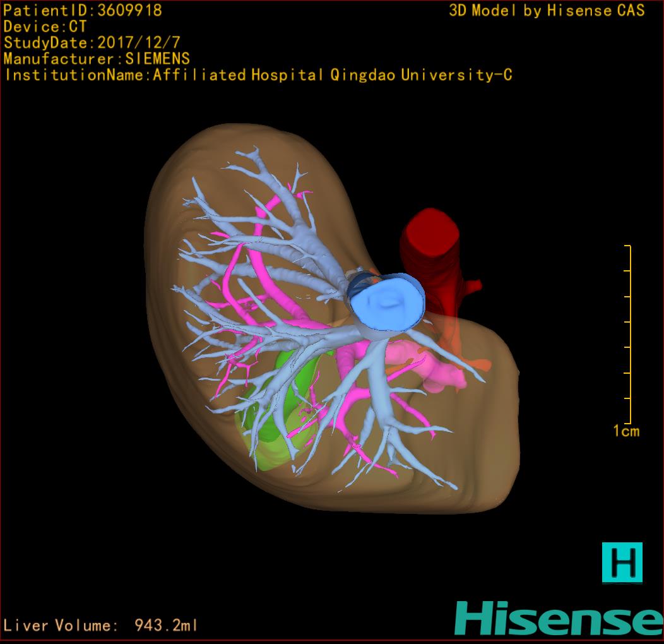Click the 1cm scale label

tap(626, 431)
